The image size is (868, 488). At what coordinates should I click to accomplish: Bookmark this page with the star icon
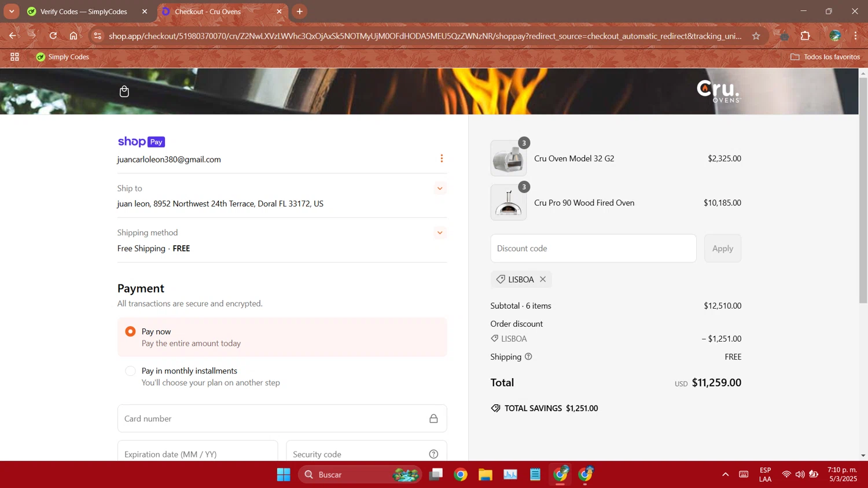click(x=756, y=36)
